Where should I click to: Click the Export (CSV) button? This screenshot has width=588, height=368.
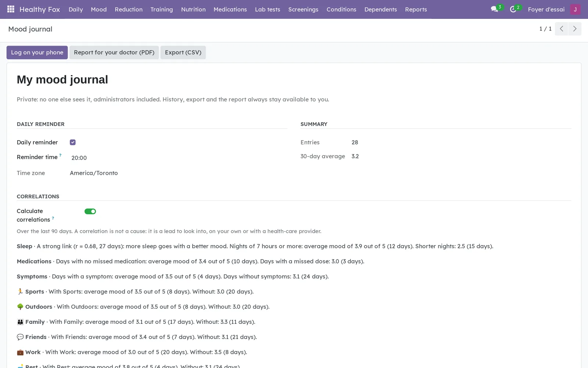183,52
